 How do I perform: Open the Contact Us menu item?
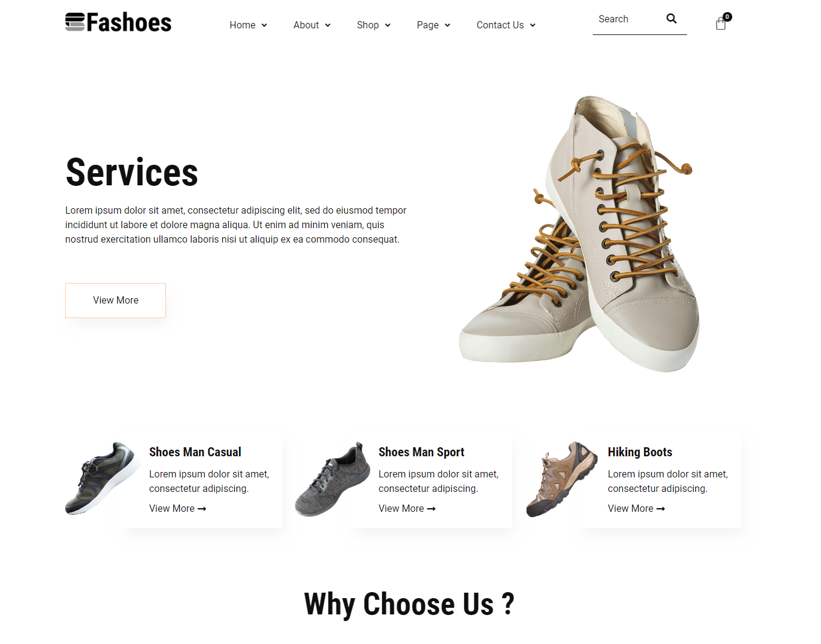pos(500,25)
